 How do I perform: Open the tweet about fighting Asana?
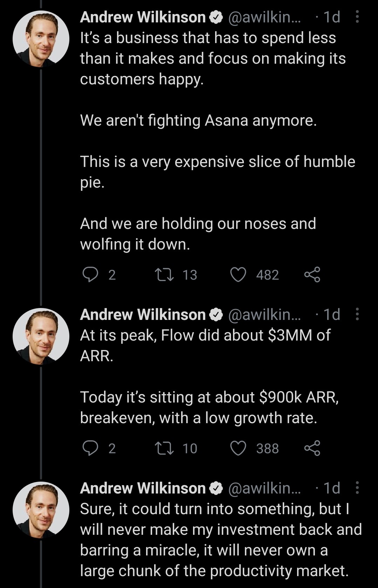coord(198,120)
